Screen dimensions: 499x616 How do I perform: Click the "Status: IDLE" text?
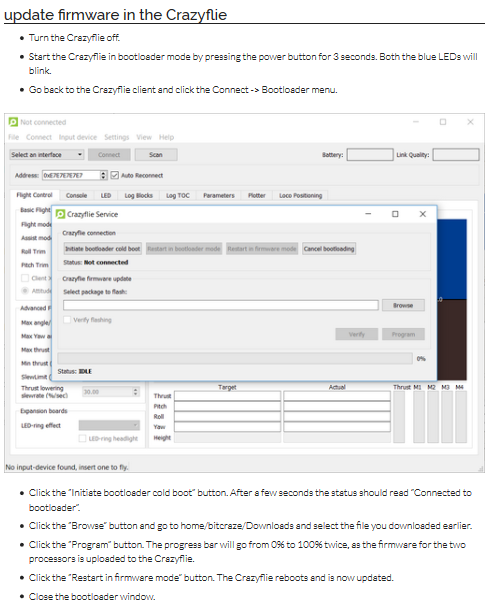pyautogui.click(x=75, y=371)
